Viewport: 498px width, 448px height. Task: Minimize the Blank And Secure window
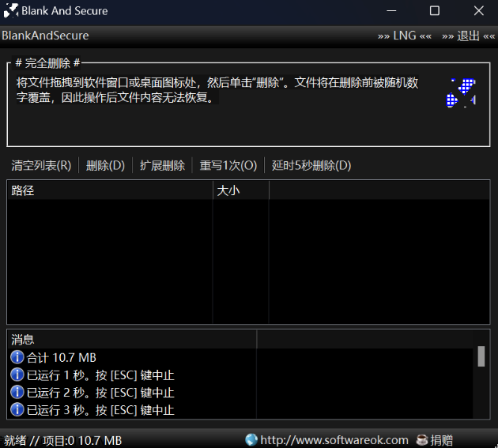coord(391,11)
